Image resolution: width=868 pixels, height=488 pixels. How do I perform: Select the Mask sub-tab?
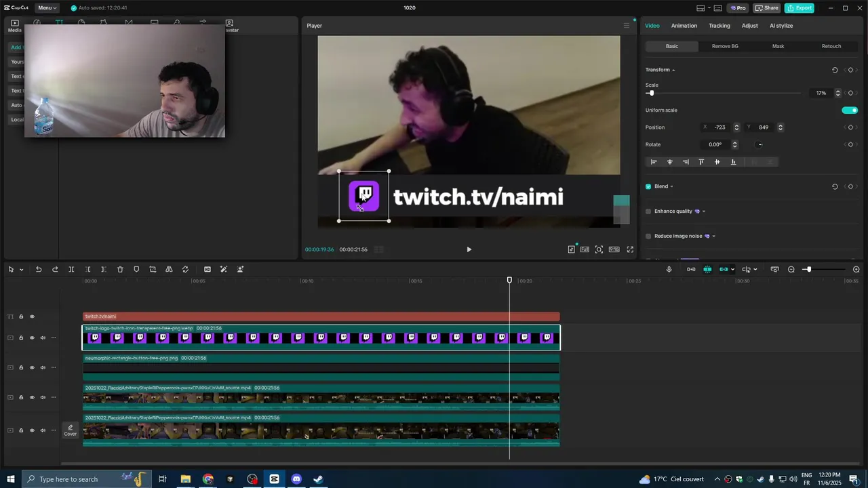[x=778, y=46]
